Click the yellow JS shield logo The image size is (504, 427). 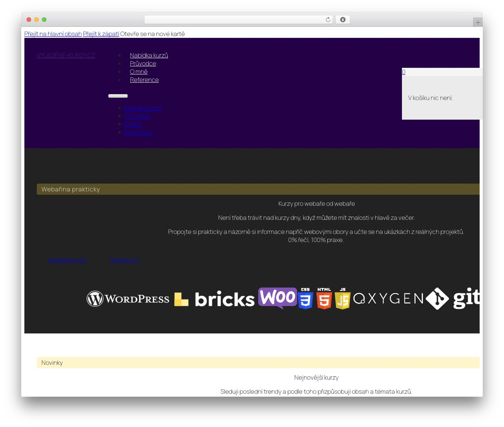[343, 299]
